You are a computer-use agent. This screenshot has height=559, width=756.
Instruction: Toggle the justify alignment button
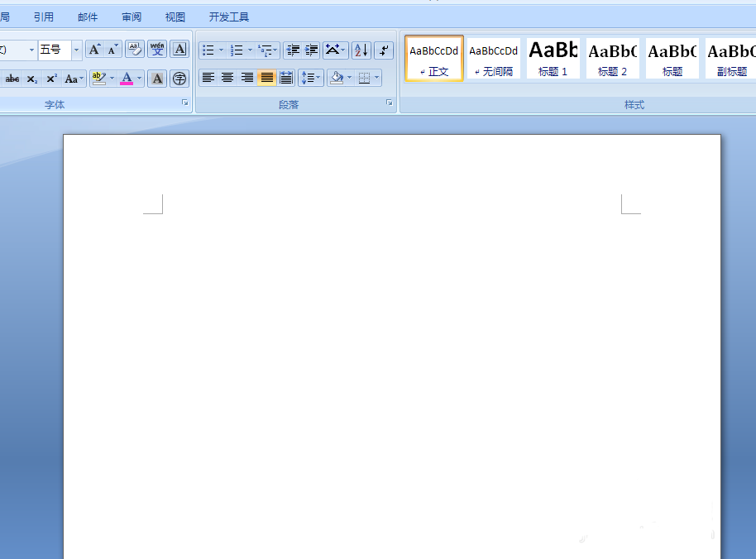pos(266,78)
